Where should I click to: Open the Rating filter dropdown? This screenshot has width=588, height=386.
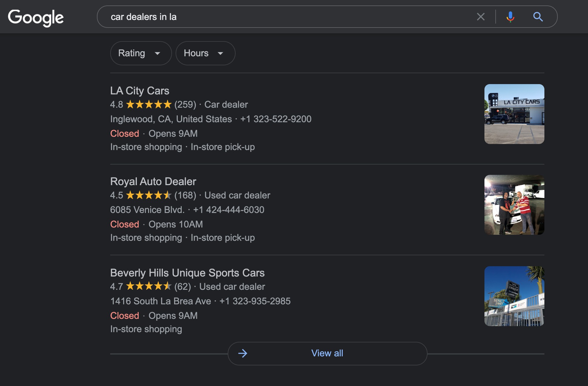[x=141, y=53]
